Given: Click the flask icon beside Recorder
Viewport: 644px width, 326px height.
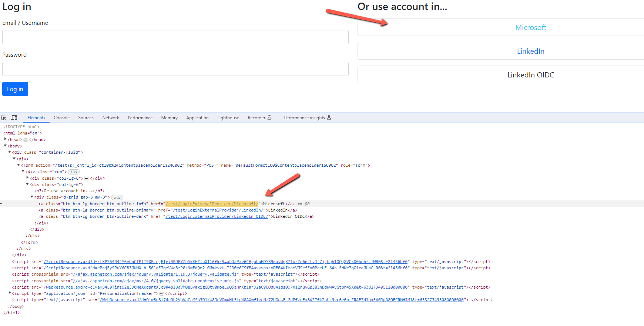Looking at the screenshot, I should tap(269, 118).
